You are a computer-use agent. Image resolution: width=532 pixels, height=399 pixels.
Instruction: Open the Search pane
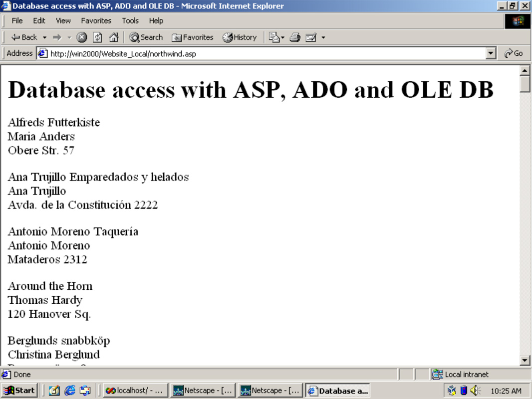tap(146, 37)
